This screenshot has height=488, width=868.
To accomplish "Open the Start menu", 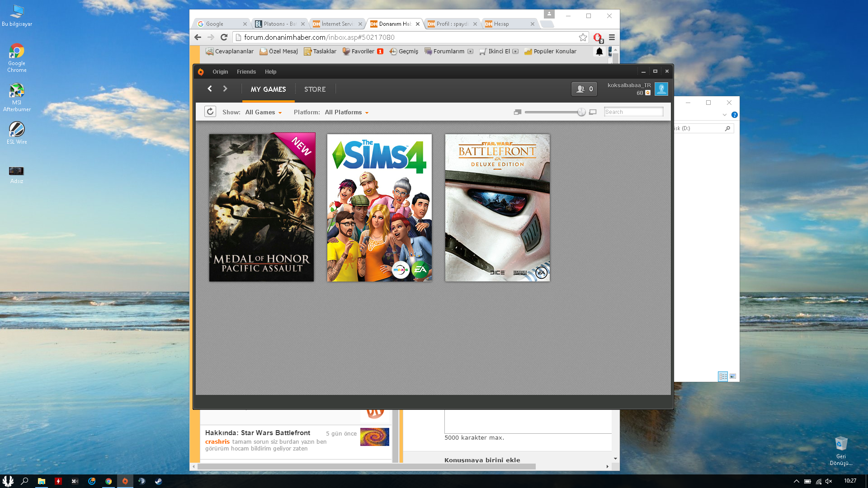I will (8, 481).
